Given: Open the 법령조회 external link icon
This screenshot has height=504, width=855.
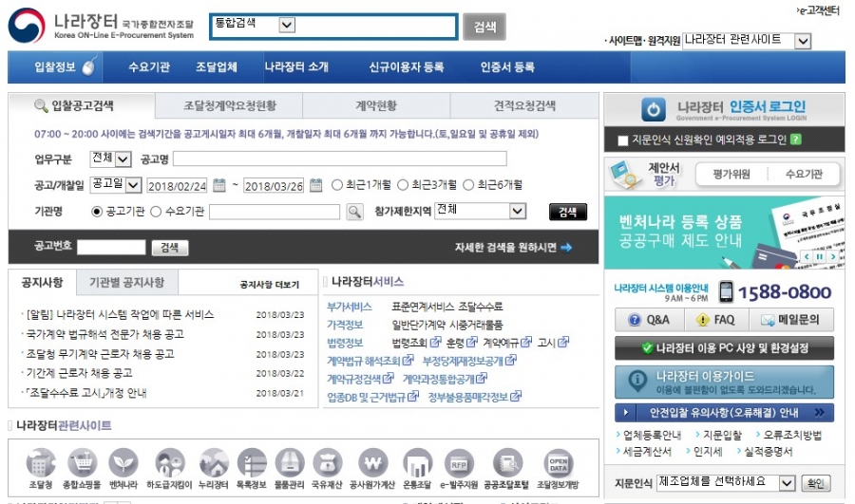Looking at the screenshot, I should coord(435,343).
